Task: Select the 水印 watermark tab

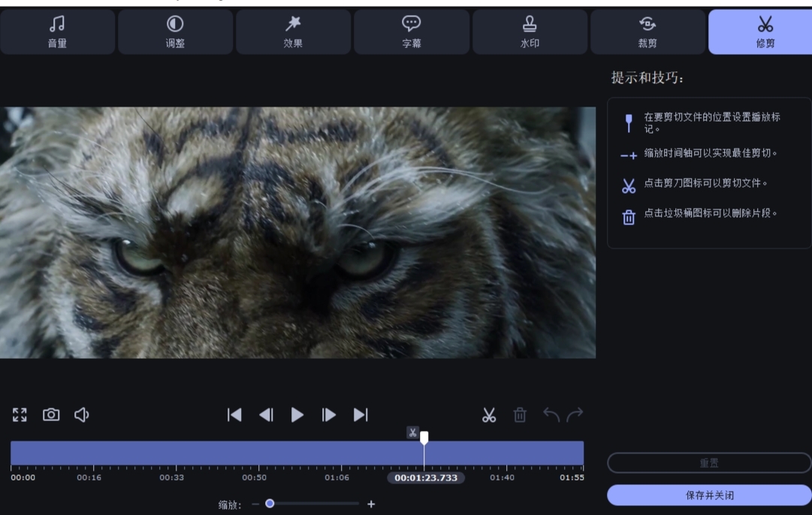Action: tap(530, 32)
